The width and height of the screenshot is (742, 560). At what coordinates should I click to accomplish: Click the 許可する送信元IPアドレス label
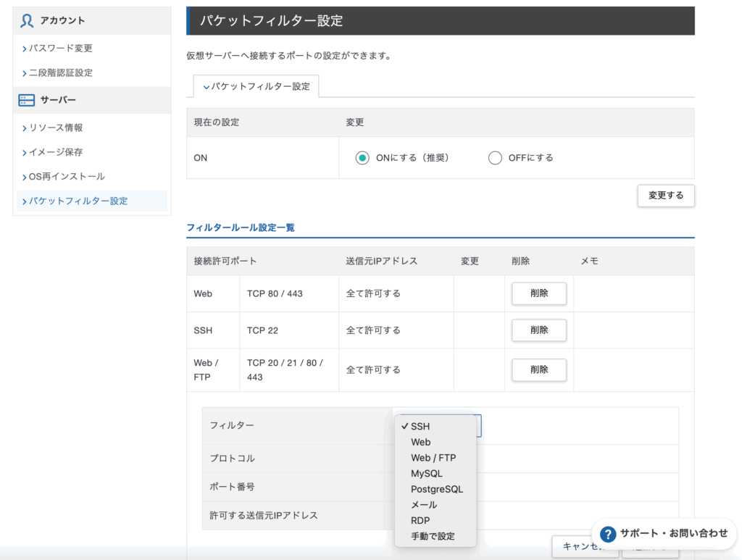coord(264,516)
